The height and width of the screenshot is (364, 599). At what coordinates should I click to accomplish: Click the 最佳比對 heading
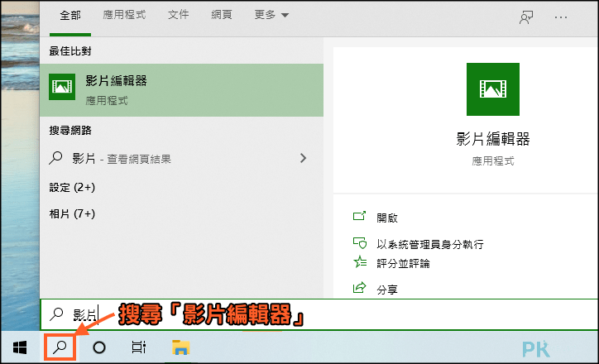tap(70, 51)
